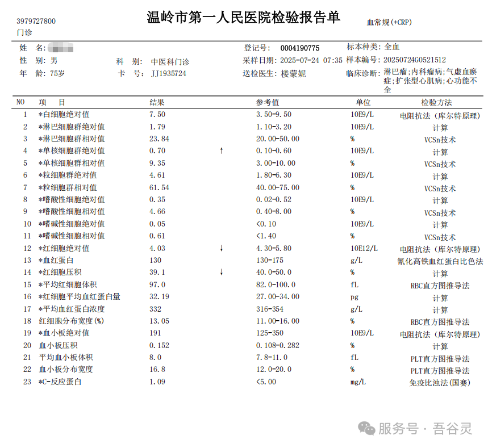This screenshot has width=488, height=448.
Task: Click the sample number "20250724G0521512"
Action: (x=415, y=60)
